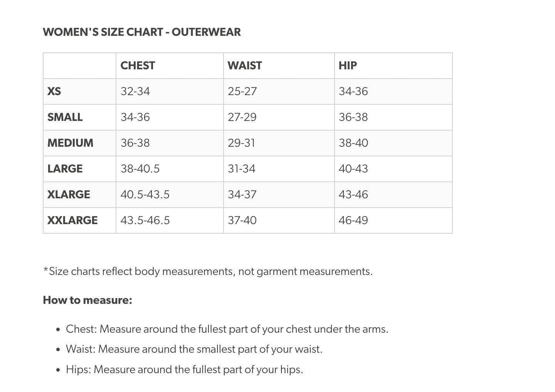
Task: Click the HIP column header
Action: pos(348,65)
